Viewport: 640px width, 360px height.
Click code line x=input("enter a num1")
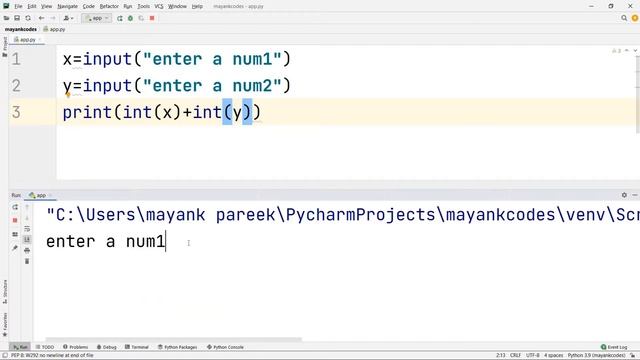(177, 59)
